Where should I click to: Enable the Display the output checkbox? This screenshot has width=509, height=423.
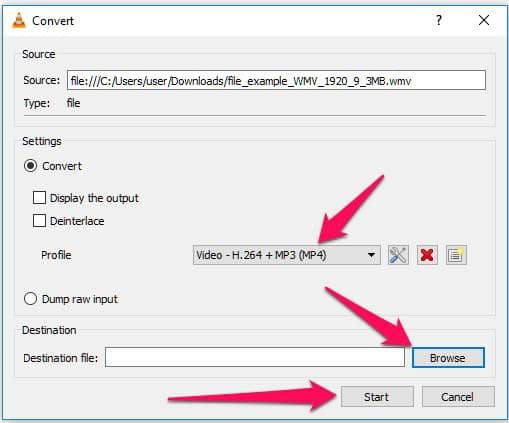click(39, 198)
